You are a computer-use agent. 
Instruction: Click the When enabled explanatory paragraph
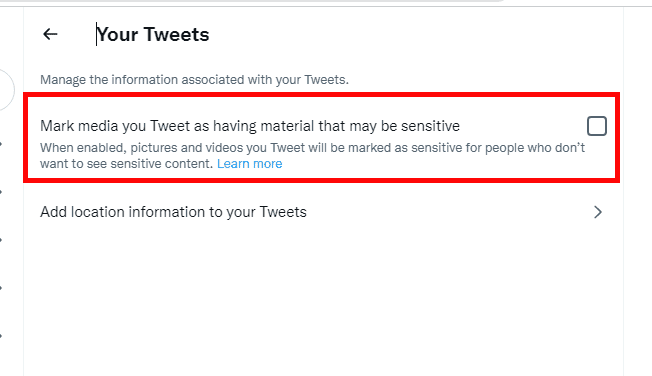pos(312,156)
